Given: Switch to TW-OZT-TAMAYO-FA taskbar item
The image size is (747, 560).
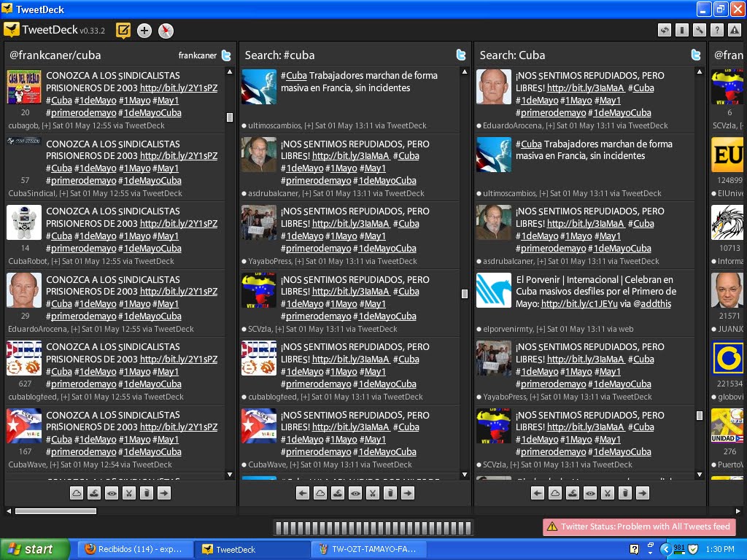Looking at the screenshot, I should coord(369,549).
